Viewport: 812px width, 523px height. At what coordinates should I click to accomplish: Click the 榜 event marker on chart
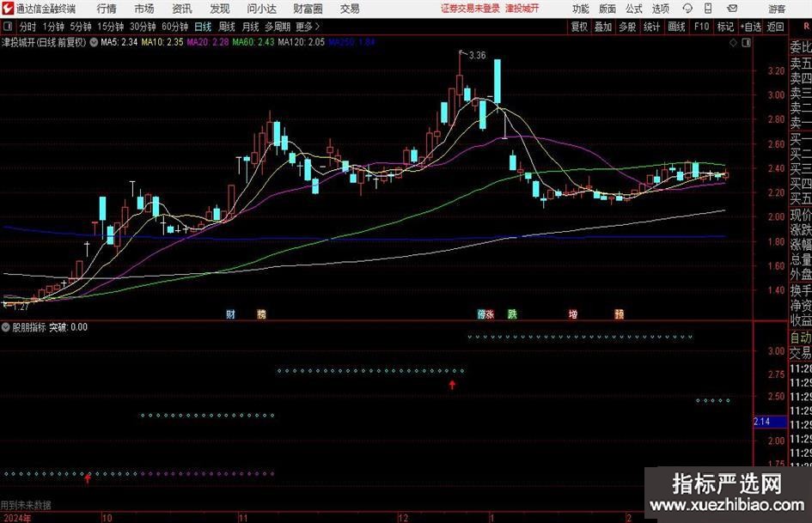coord(261,313)
